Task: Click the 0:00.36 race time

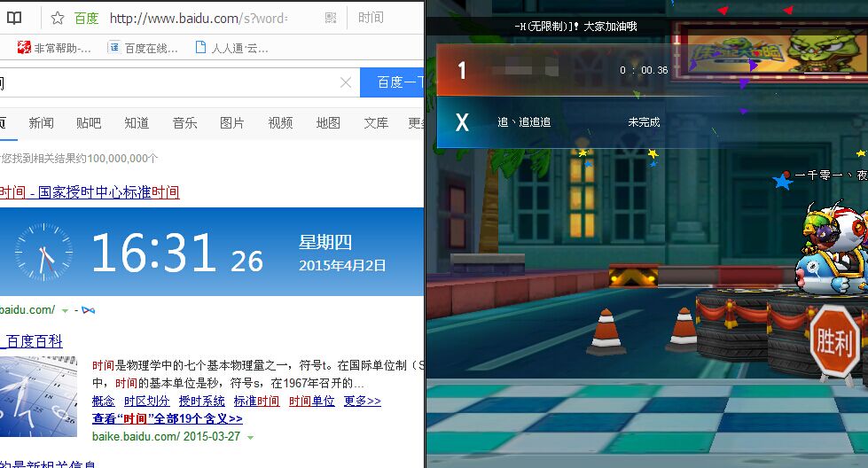Action: pyautogui.click(x=644, y=70)
